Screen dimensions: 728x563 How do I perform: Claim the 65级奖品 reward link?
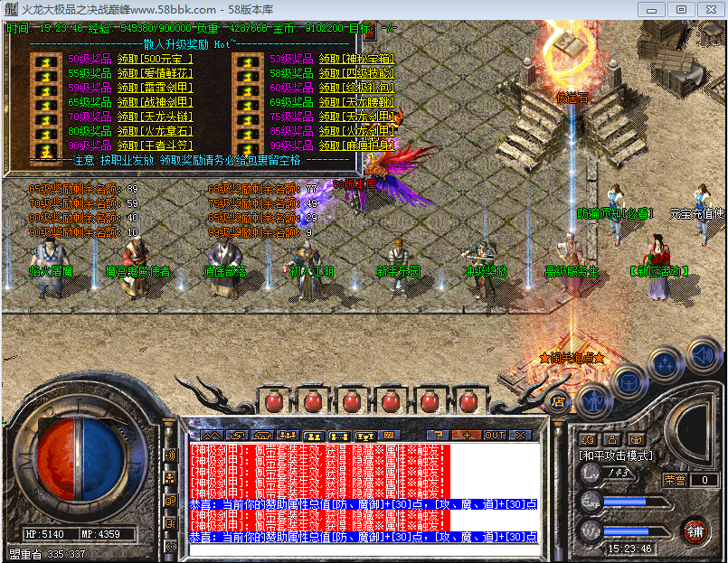(155, 102)
